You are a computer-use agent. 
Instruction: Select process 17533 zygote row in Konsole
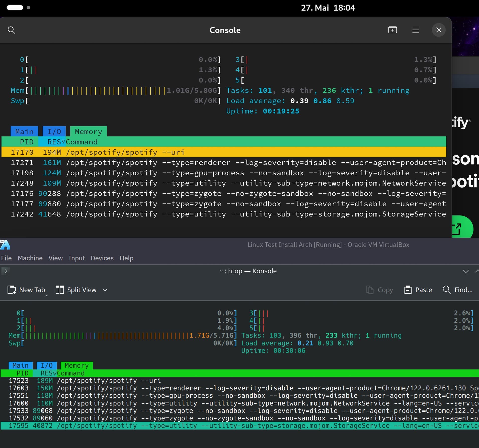(x=240, y=411)
